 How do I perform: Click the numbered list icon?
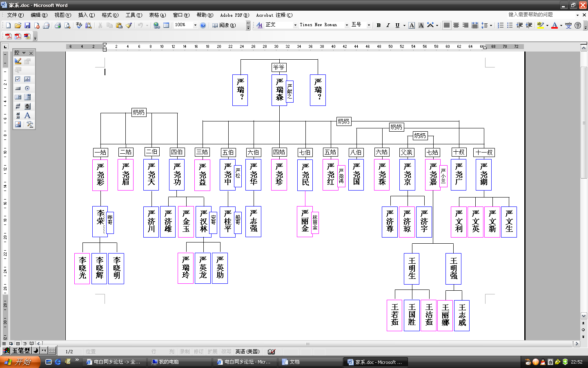coord(501,25)
